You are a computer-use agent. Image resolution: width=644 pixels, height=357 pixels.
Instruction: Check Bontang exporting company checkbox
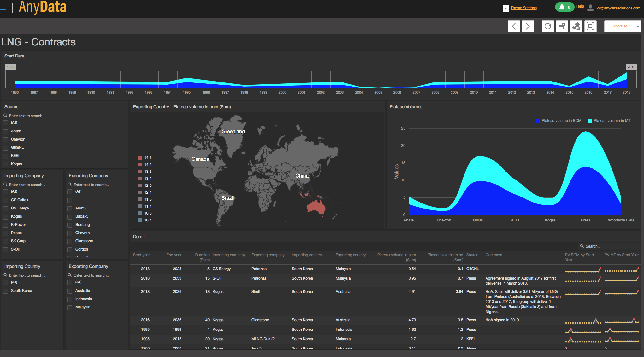pos(70,225)
